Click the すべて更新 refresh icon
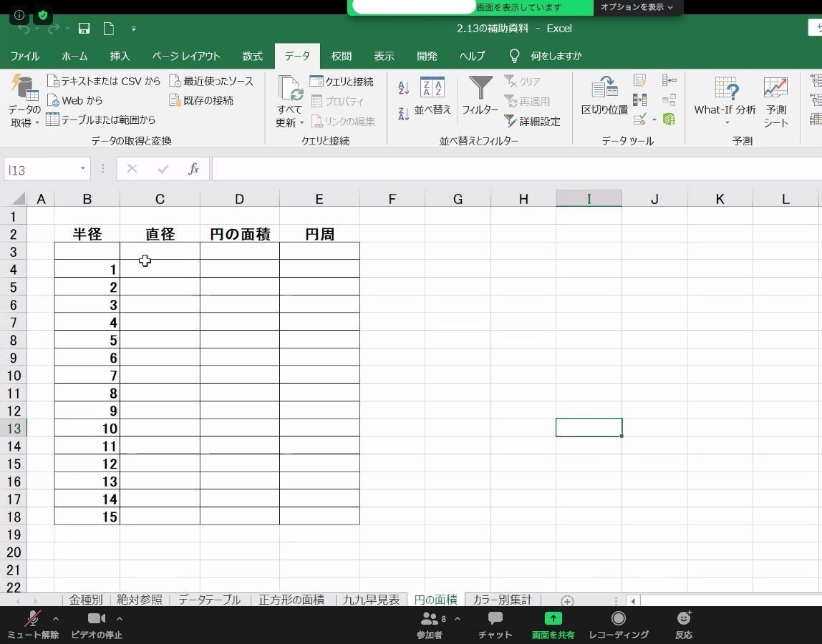Viewport: 822px width, 644px height. [291, 87]
